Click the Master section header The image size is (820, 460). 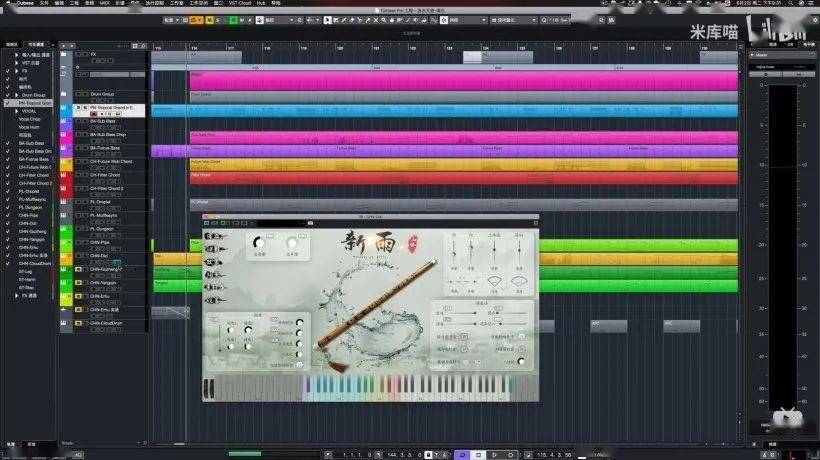[781, 55]
